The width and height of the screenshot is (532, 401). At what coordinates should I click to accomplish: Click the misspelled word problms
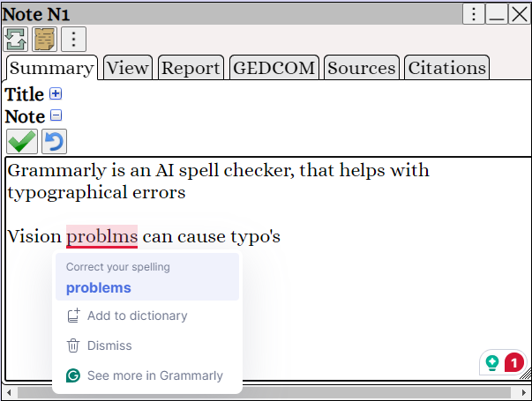coord(101,236)
